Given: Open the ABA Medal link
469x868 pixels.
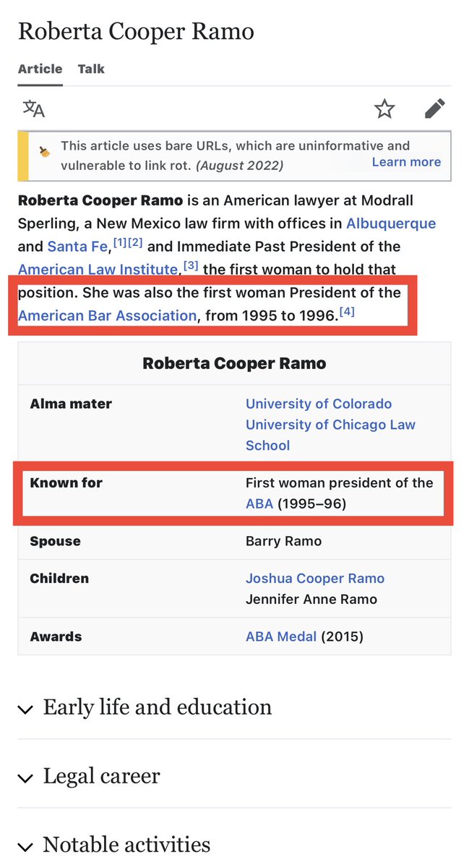Looking at the screenshot, I should coord(281,637).
